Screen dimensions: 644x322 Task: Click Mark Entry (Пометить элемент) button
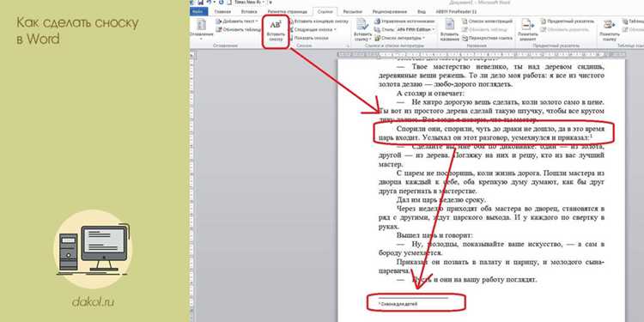point(528,29)
